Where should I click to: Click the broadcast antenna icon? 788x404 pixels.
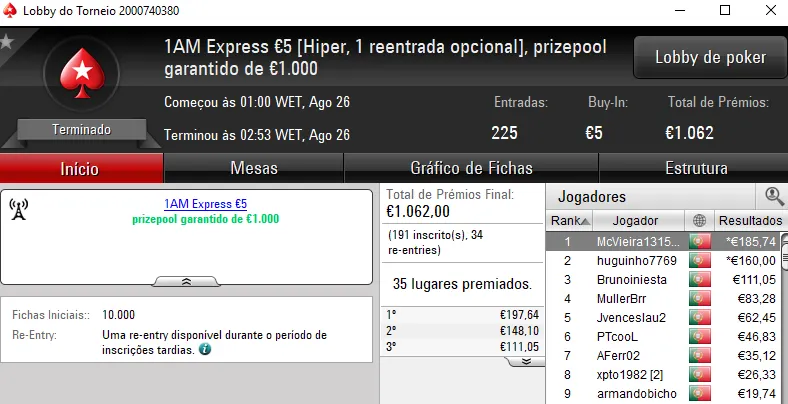pyautogui.click(x=18, y=209)
